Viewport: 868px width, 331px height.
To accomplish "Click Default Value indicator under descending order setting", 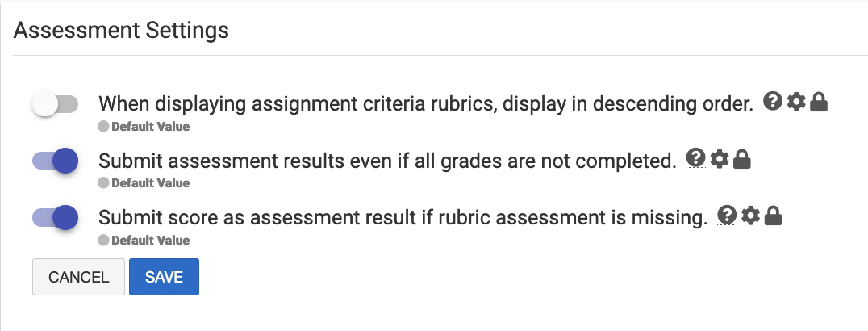I will point(144,127).
